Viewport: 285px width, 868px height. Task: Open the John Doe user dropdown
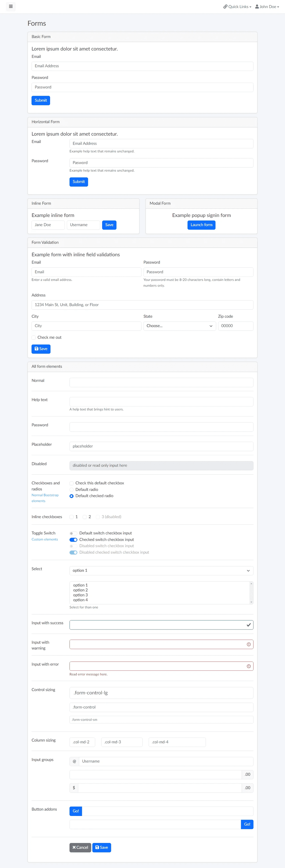coord(267,6)
